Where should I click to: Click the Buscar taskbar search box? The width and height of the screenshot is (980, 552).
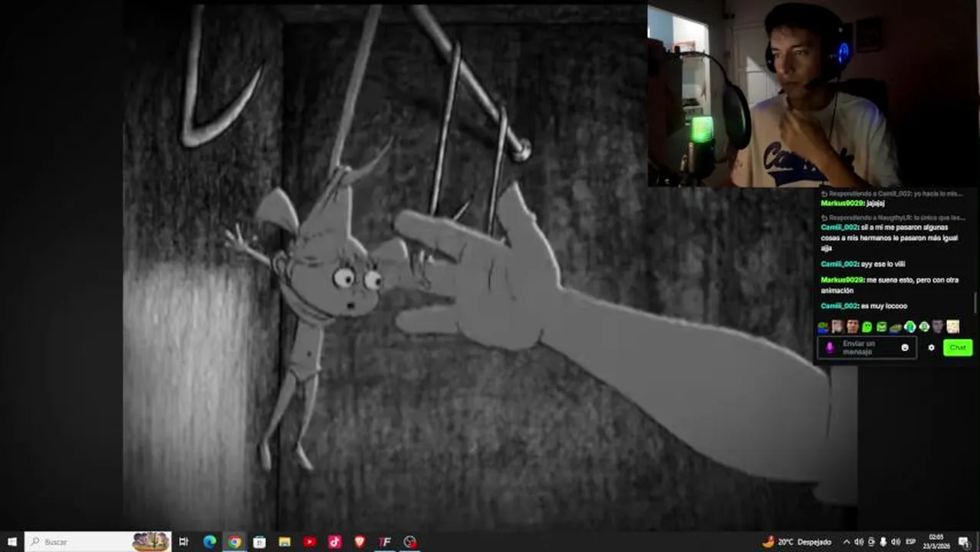click(98, 542)
